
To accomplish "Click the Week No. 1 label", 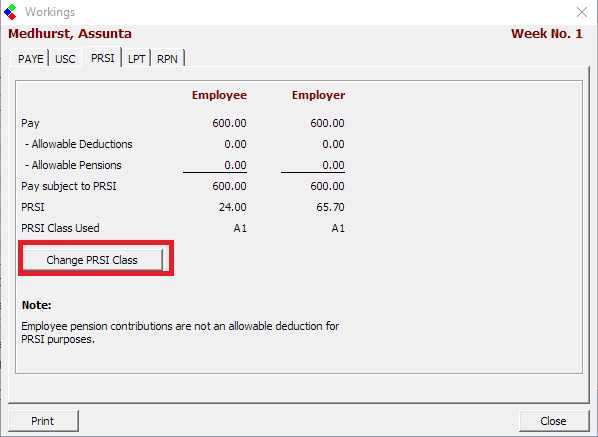I will point(547,34).
